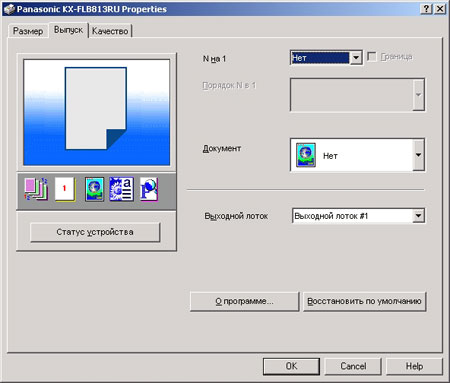
Task: Click Восстановить по умолчанию button
Action: [x=364, y=301]
